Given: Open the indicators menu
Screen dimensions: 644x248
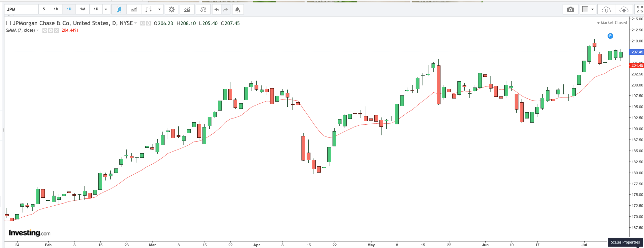Looking at the screenshot, I should click(x=187, y=9).
